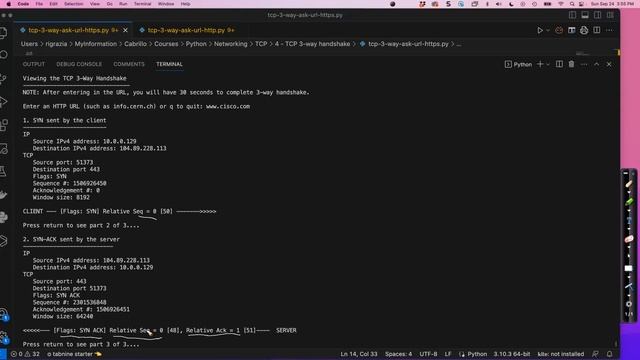
Task: Open Accounts icon in activity bar
Action: click(4, 315)
